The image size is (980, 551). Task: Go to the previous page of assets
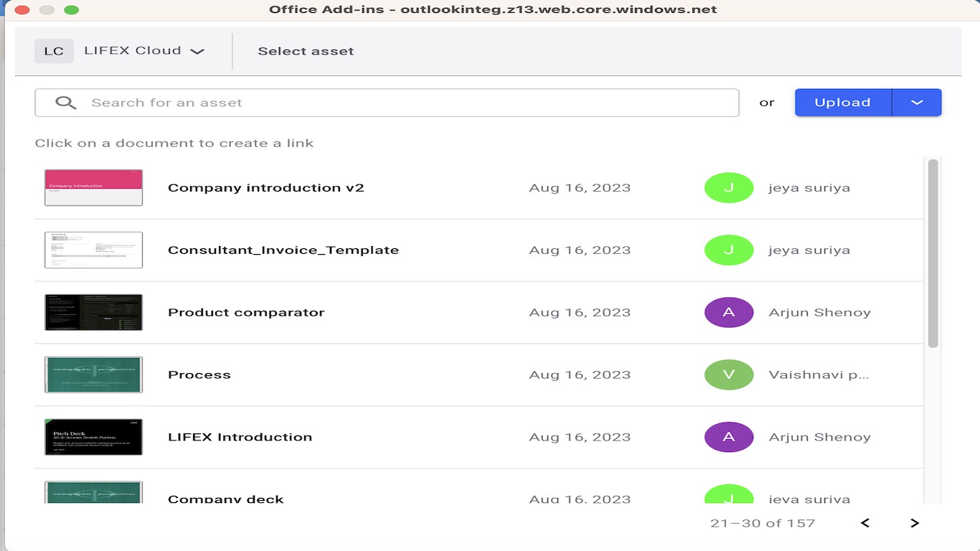pyautogui.click(x=865, y=523)
